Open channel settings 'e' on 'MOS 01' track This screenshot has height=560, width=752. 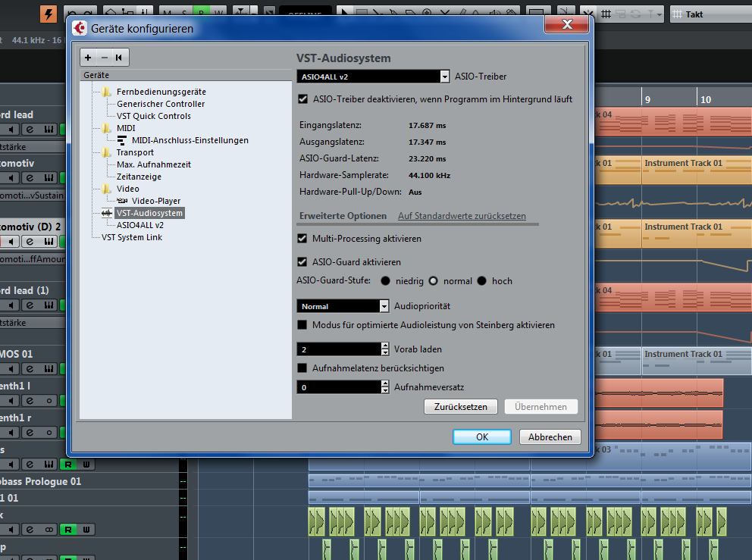pos(30,369)
